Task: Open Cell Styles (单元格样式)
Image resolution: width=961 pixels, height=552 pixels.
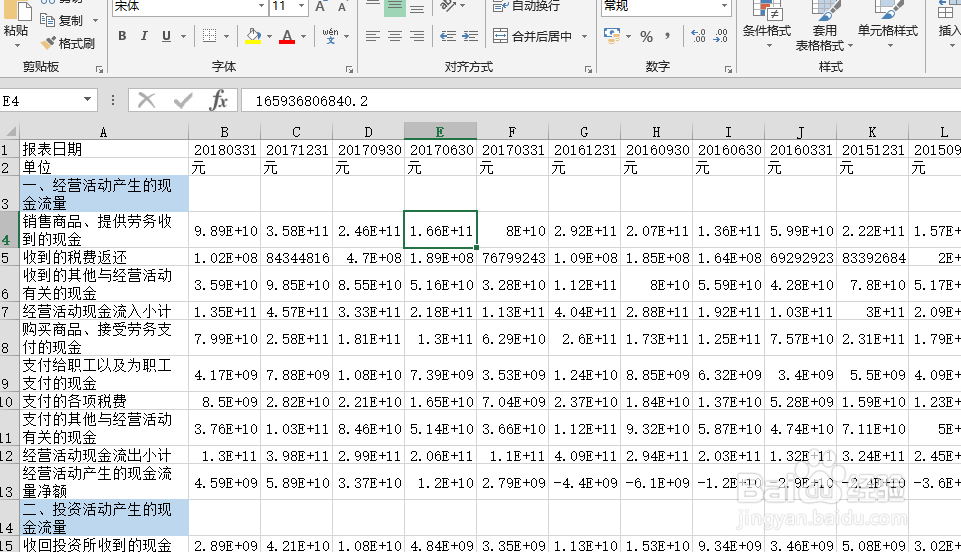Action: [887, 25]
